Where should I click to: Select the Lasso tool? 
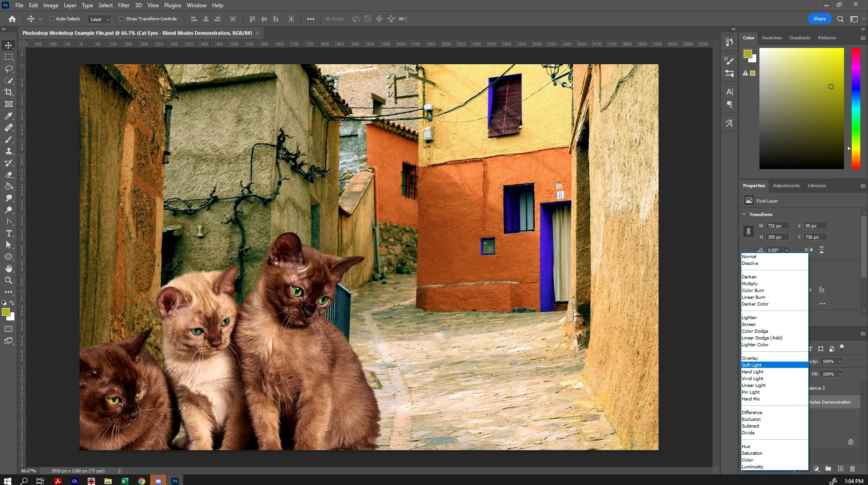coord(9,69)
